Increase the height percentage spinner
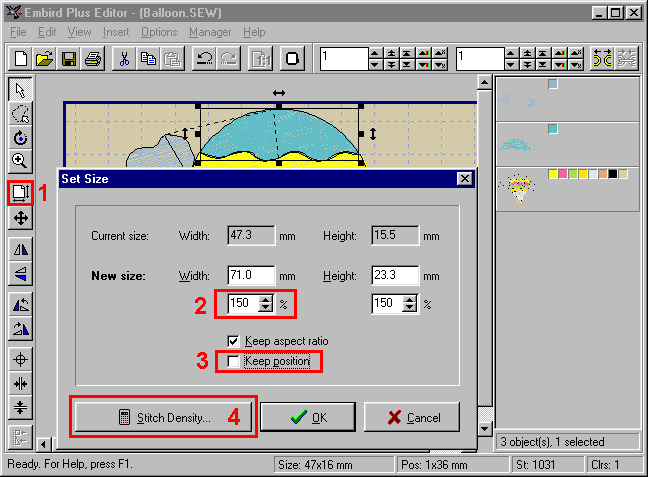 coord(410,300)
